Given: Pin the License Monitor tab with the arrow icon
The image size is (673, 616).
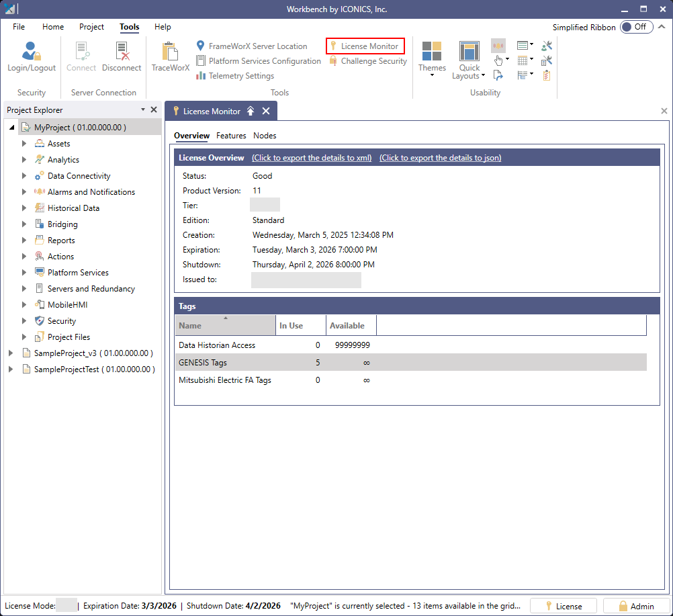Looking at the screenshot, I should (x=251, y=112).
